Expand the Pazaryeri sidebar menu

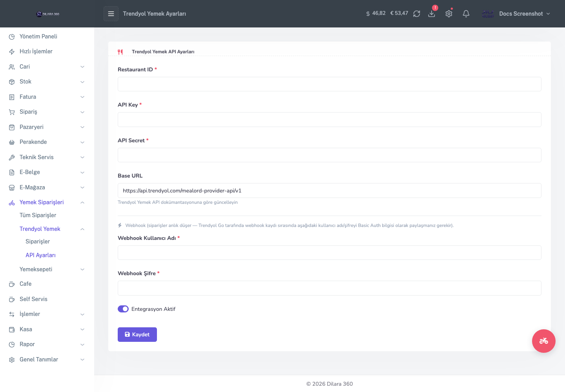(47, 127)
